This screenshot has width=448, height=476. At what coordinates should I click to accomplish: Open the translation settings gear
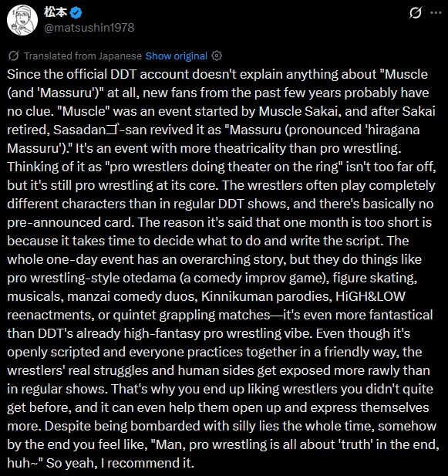tap(217, 56)
